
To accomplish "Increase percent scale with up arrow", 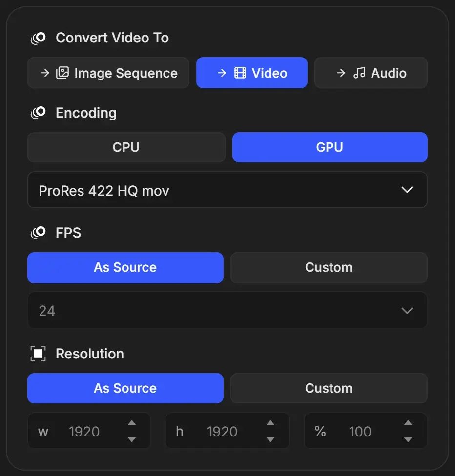I will click(x=408, y=423).
